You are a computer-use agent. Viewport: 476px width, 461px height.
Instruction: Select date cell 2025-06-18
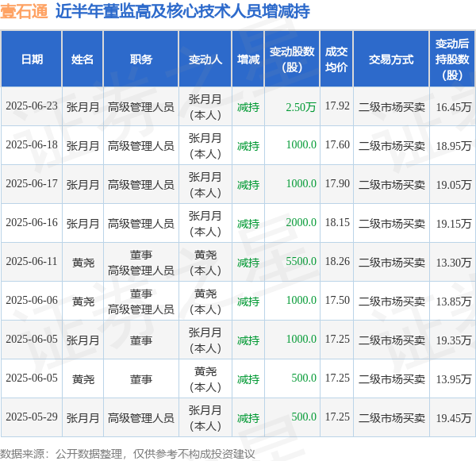pos(32,145)
